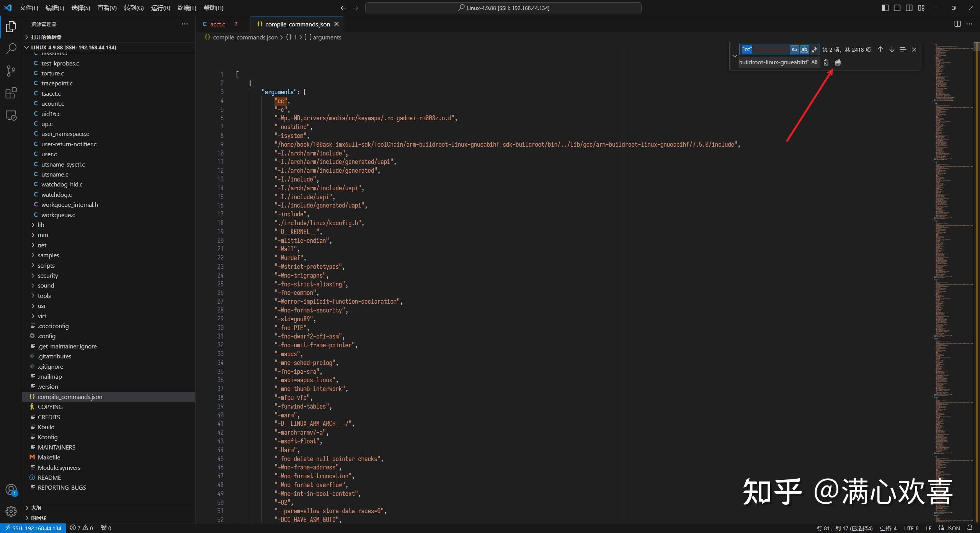The height and width of the screenshot is (533, 980).
Task: Open the 编辑 menu
Action: (54, 8)
